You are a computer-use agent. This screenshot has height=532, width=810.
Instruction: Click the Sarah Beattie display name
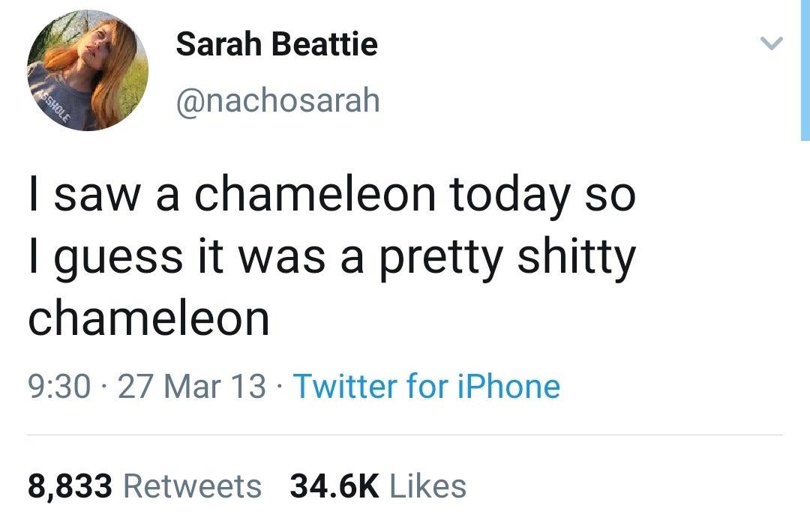pyautogui.click(x=277, y=43)
